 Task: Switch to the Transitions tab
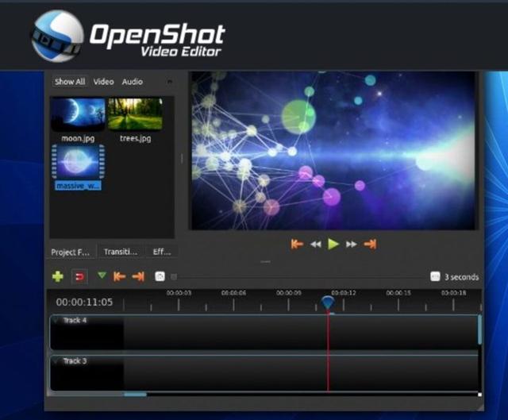click(x=121, y=252)
